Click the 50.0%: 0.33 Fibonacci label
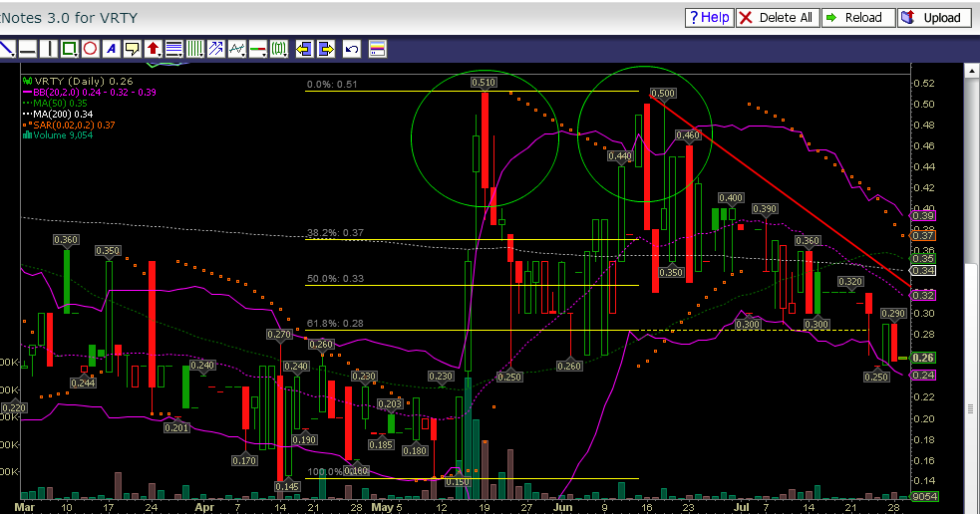980x514 pixels. point(335,279)
